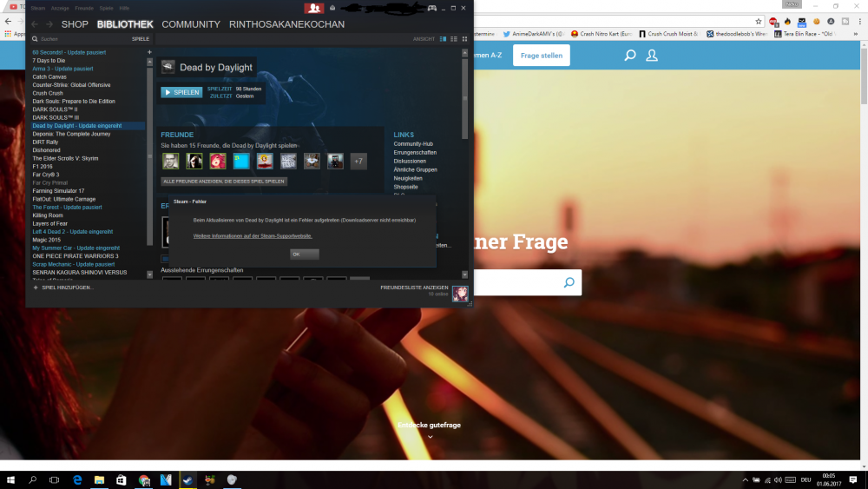868x489 pixels.
Task: Show the +7 more friends tile
Action: [358, 162]
